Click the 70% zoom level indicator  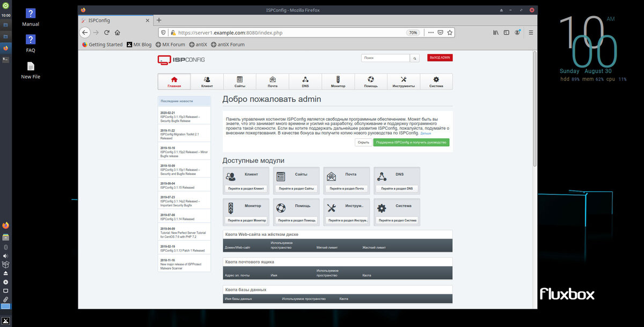[413, 32]
